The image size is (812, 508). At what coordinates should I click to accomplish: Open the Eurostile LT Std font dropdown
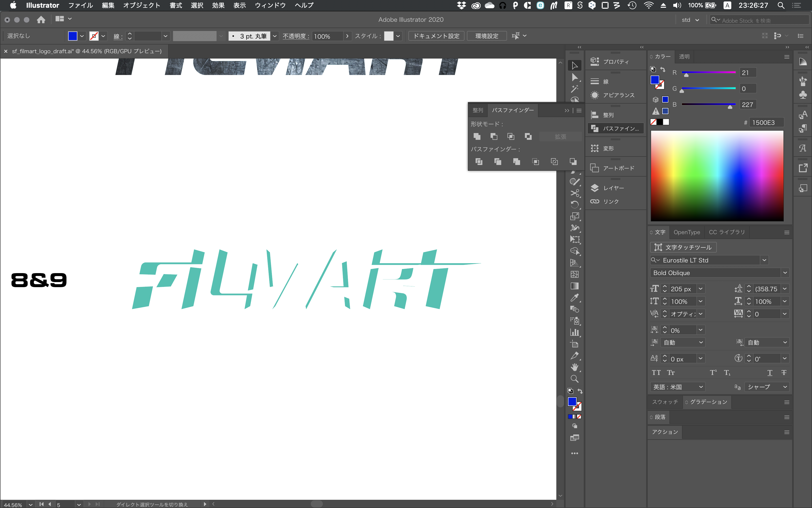[764, 260]
